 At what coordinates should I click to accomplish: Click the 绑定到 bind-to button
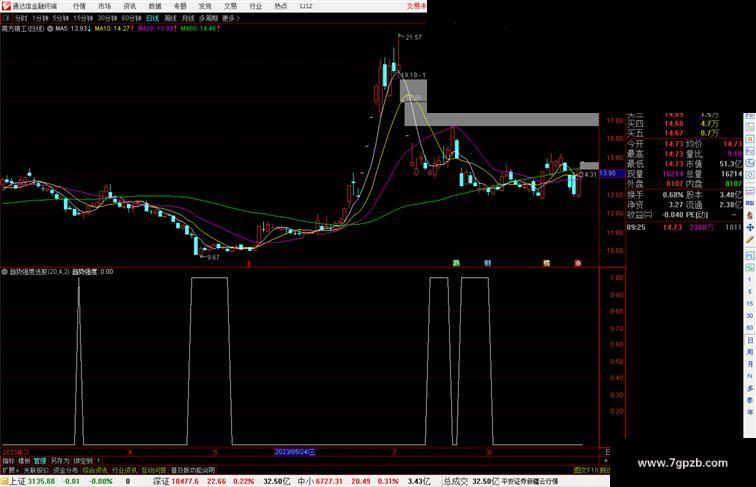[83, 461]
